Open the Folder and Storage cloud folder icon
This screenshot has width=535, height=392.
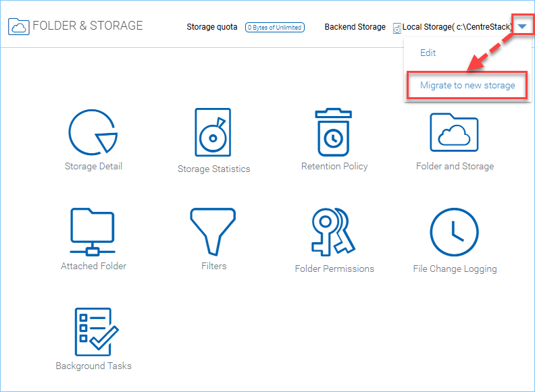click(x=454, y=132)
